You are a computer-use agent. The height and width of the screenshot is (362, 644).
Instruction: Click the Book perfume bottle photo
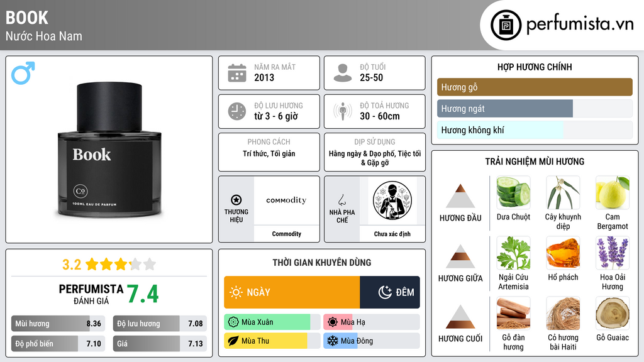109,150
